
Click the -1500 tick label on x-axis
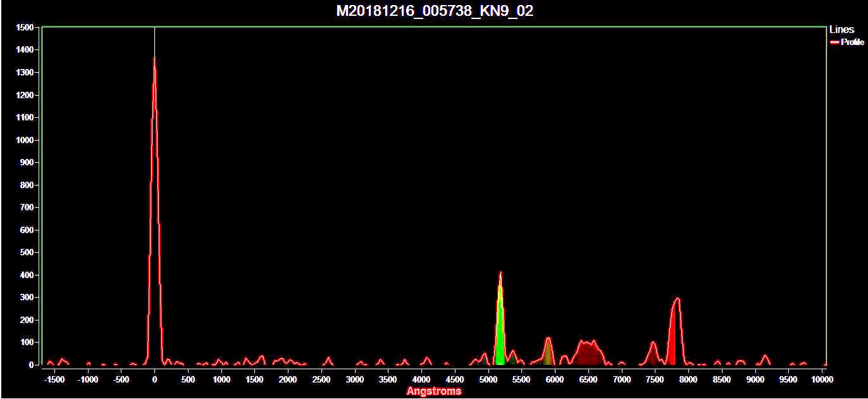click(x=54, y=379)
